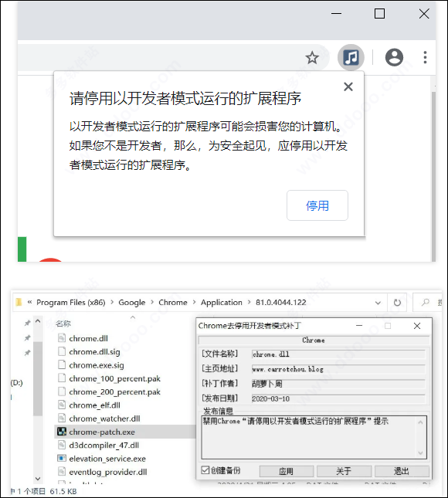448x498 pixels.
Task: Click the 发布日期 field 2020-03-10
Action: [338, 398]
